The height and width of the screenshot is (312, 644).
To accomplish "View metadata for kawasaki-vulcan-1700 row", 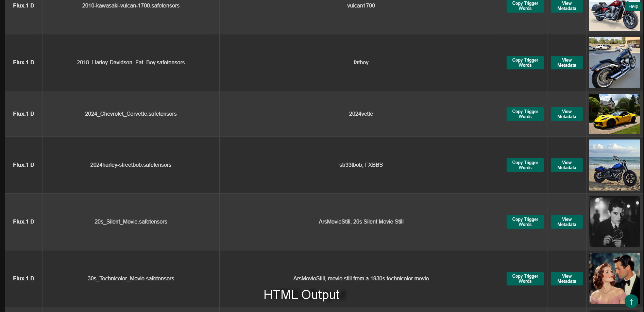I will (566, 6).
